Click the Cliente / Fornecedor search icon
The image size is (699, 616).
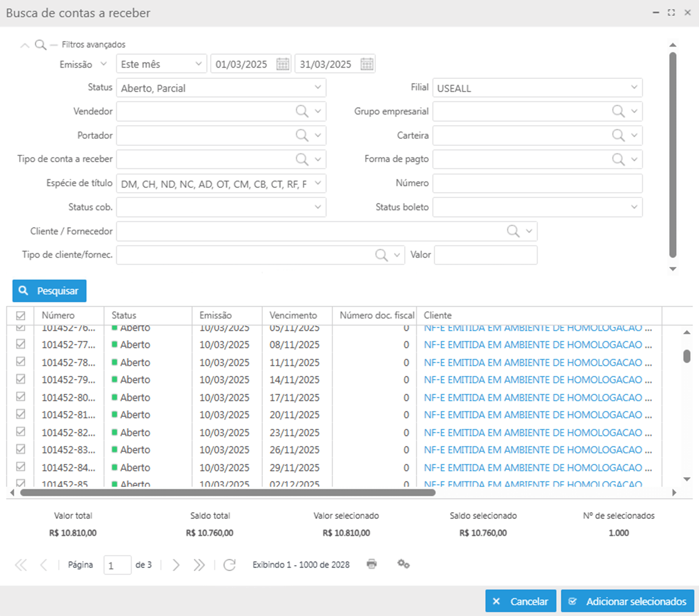click(513, 231)
